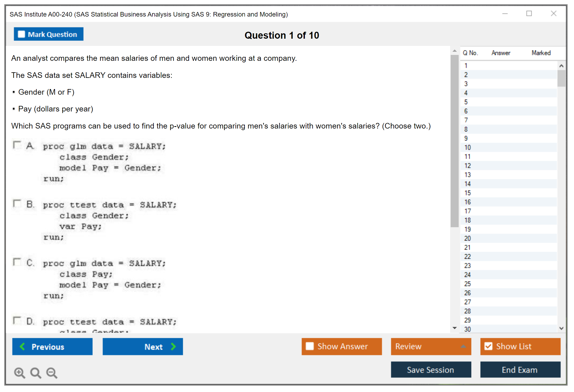Click question pane scroll-down arrow
The width and height of the screenshot is (574, 392).
454,328
